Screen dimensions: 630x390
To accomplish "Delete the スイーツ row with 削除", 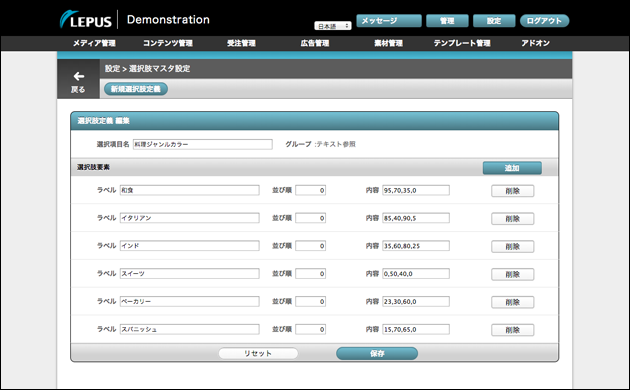I will pos(513,274).
